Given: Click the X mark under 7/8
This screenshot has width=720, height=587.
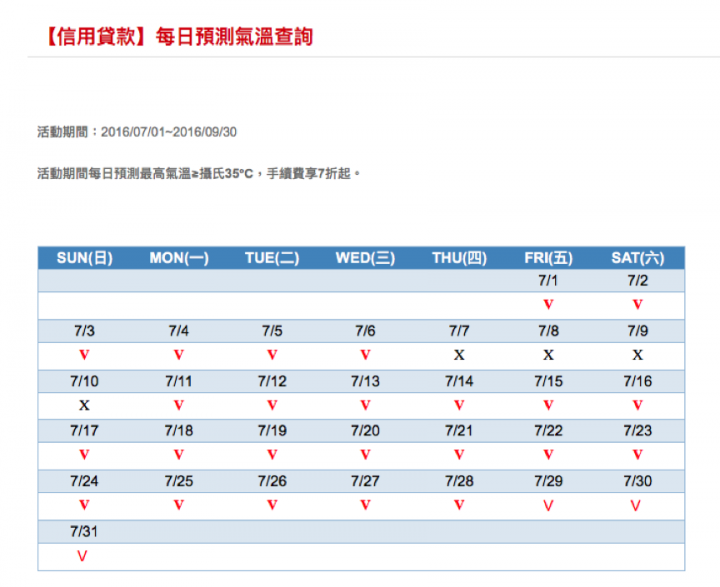Looking at the screenshot, I should [549, 355].
